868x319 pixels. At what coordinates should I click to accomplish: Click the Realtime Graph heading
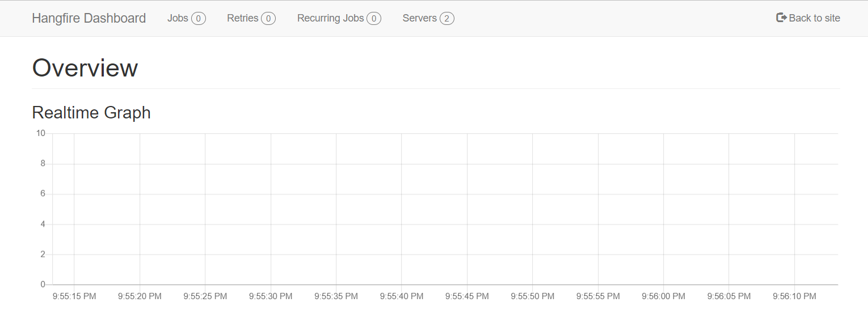tap(91, 112)
